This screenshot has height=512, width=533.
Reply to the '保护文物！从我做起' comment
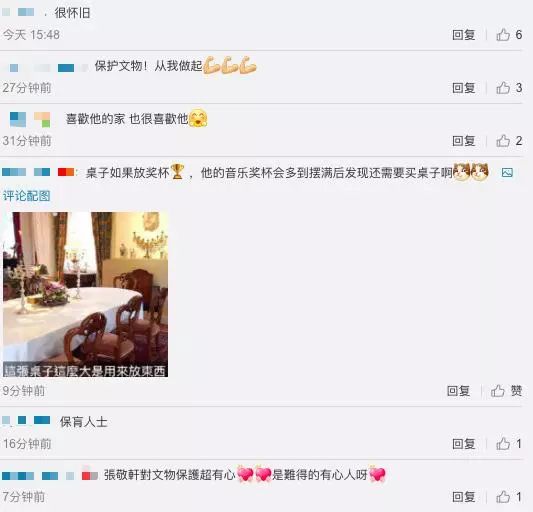click(463, 88)
